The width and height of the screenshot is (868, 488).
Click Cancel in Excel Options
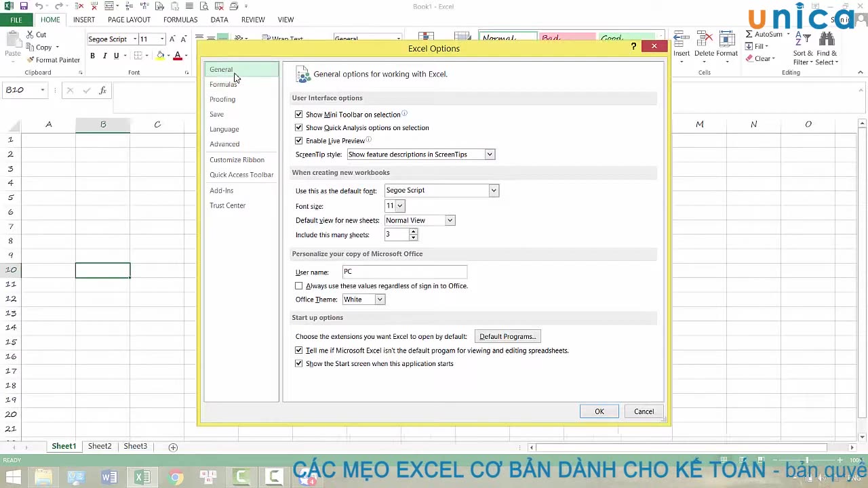[644, 411]
